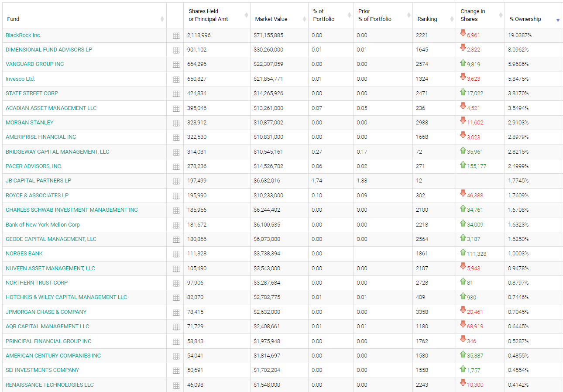The image size is (563, 392).
Task: Open JB CAPITAL PARTNERS LP link
Action: click(38, 180)
